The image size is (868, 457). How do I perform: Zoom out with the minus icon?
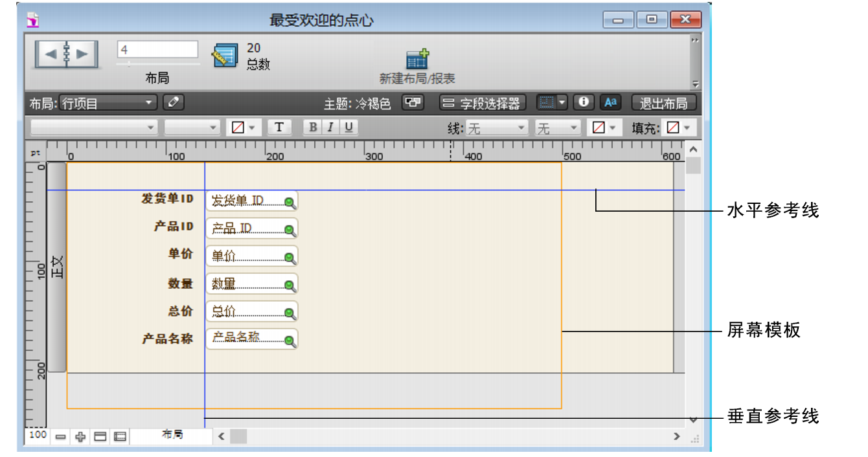point(61,437)
